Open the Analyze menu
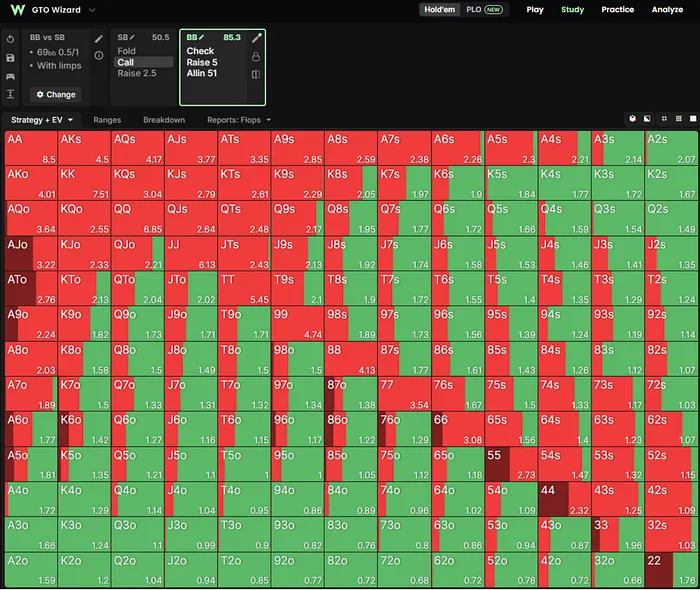This screenshot has width=700, height=590. [667, 9]
